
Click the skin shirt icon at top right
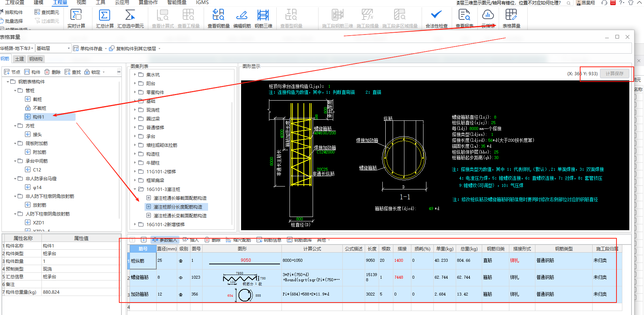631,3
